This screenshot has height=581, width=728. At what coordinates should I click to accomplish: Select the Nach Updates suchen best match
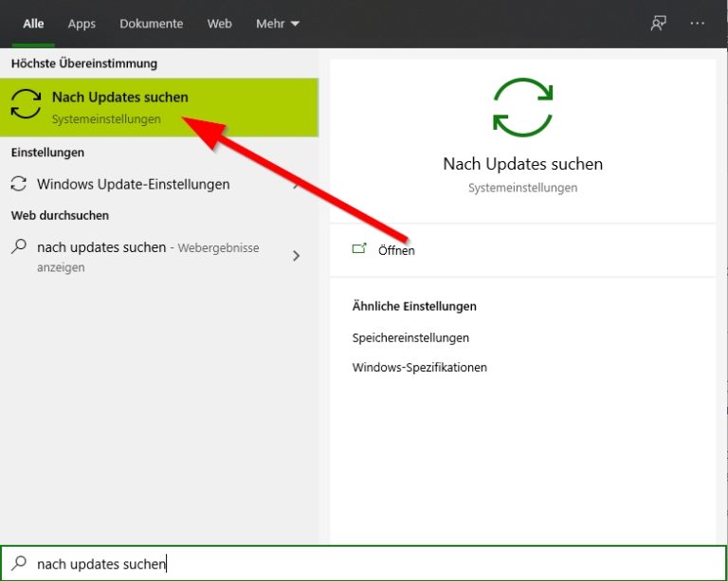159,107
